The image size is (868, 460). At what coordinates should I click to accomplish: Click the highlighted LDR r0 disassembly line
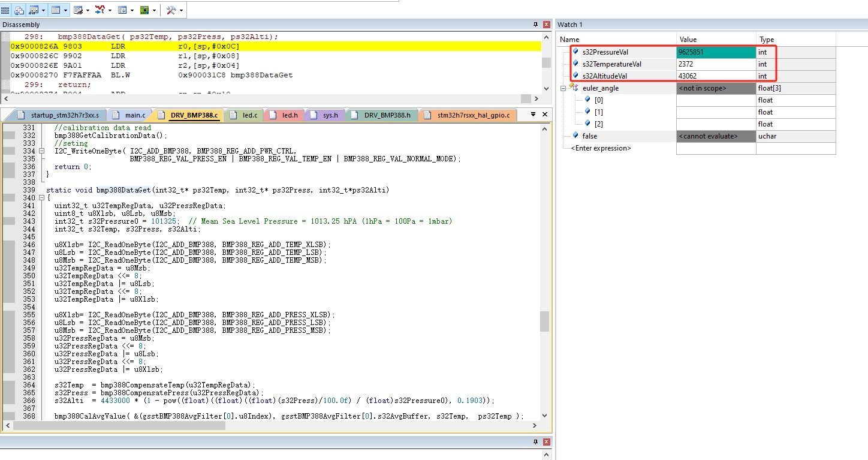point(275,46)
